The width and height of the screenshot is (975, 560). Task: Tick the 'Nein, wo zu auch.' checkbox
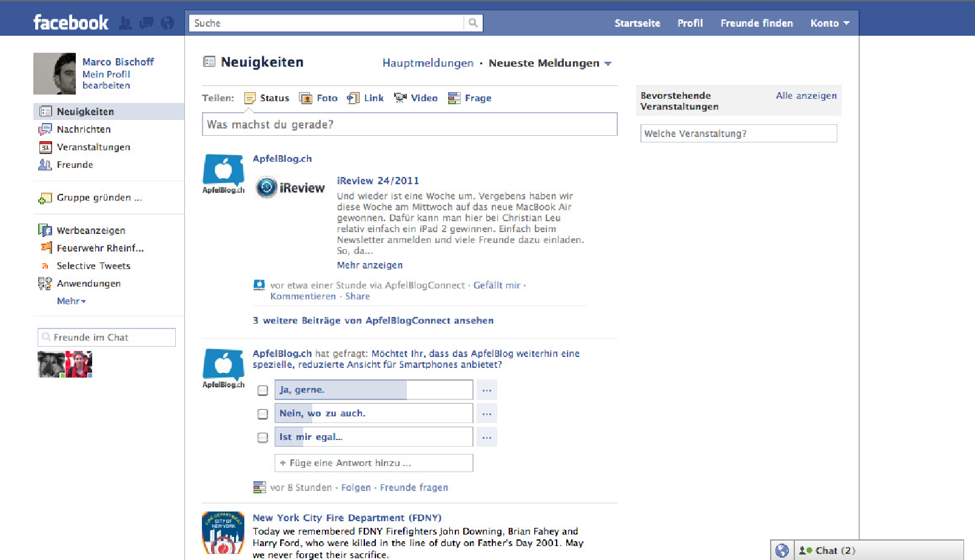click(x=263, y=414)
